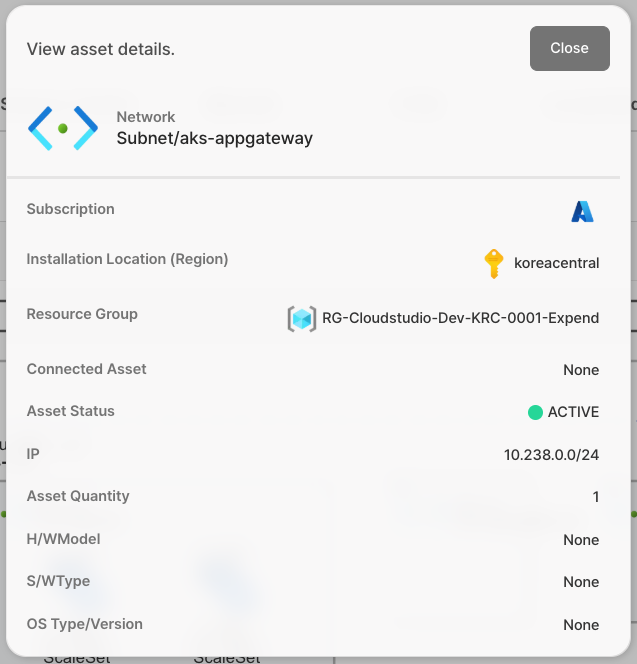Click the subnet network icon
The image size is (637, 664).
62,128
